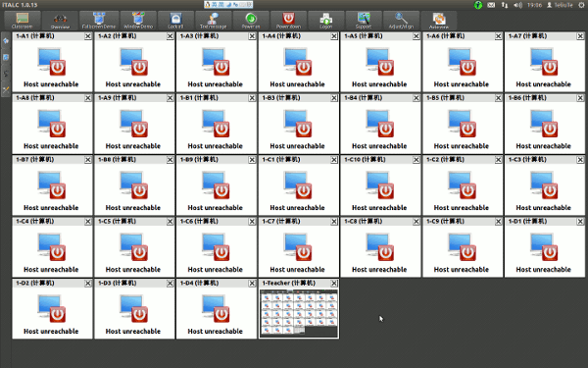The width and height of the screenshot is (588, 368).
Task: Close the 1-A4 client window
Action: tap(334, 36)
